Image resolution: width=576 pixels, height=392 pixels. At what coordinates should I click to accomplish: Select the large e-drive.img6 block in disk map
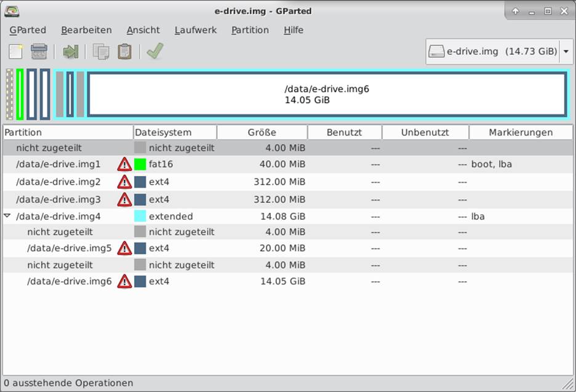(x=327, y=94)
